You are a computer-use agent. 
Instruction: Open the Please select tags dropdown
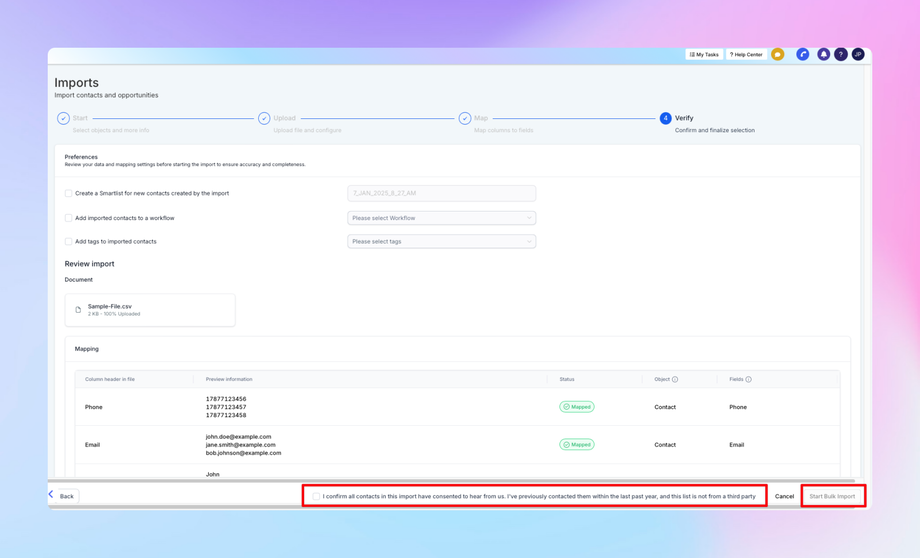tap(441, 241)
